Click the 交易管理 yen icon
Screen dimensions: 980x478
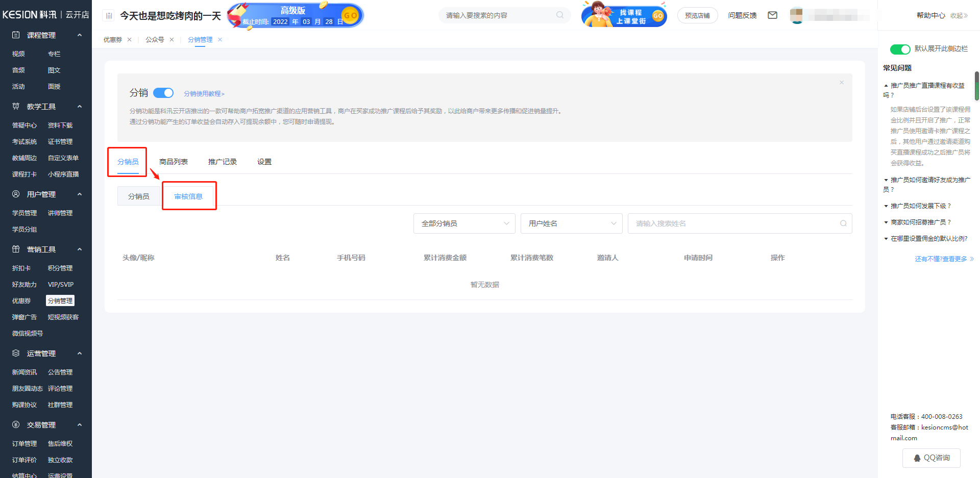tap(16, 425)
